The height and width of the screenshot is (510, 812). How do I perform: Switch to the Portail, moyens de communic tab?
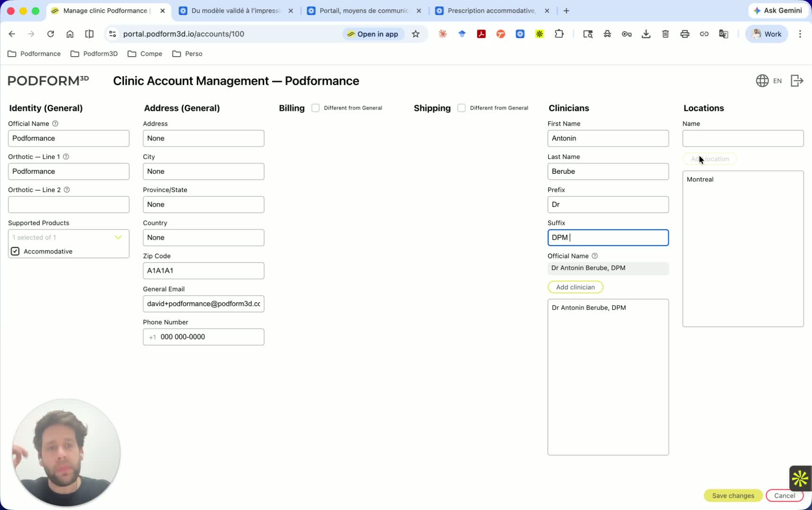[x=364, y=11]
